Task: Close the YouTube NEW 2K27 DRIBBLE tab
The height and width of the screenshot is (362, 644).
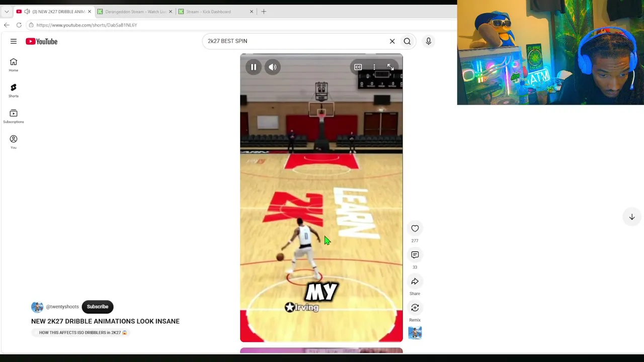Action: 90,12
